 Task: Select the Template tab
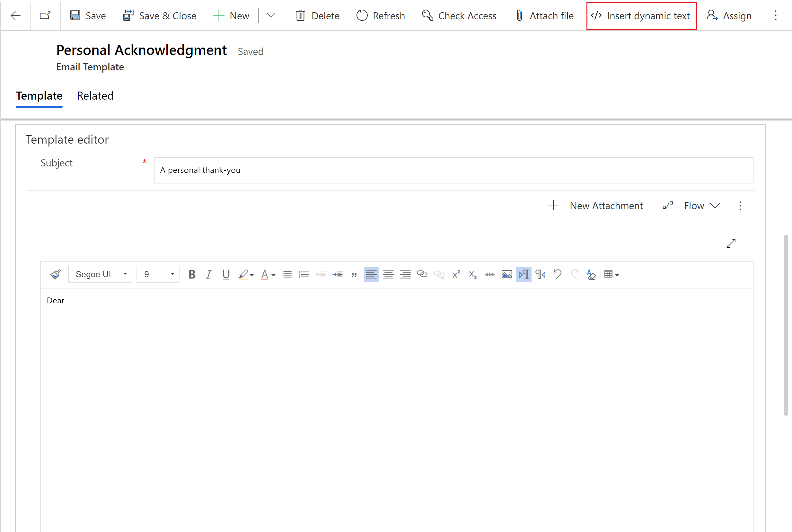pos(39,95)
